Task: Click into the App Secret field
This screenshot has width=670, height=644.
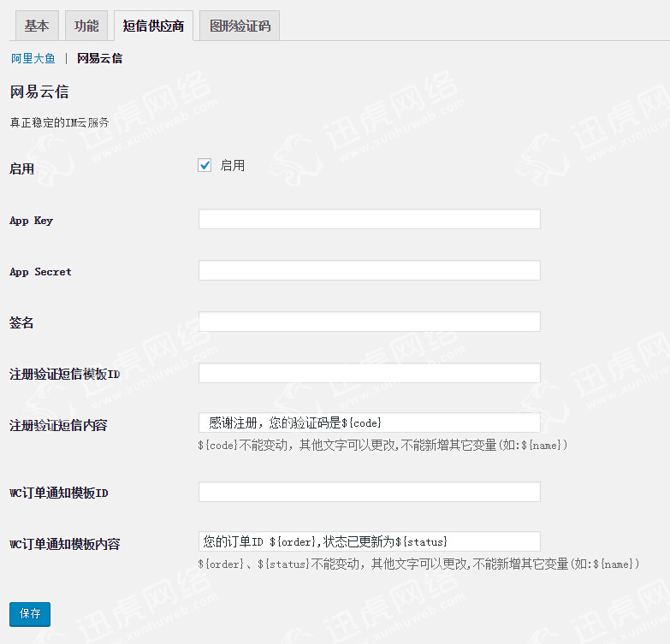Action: (369, 270)
